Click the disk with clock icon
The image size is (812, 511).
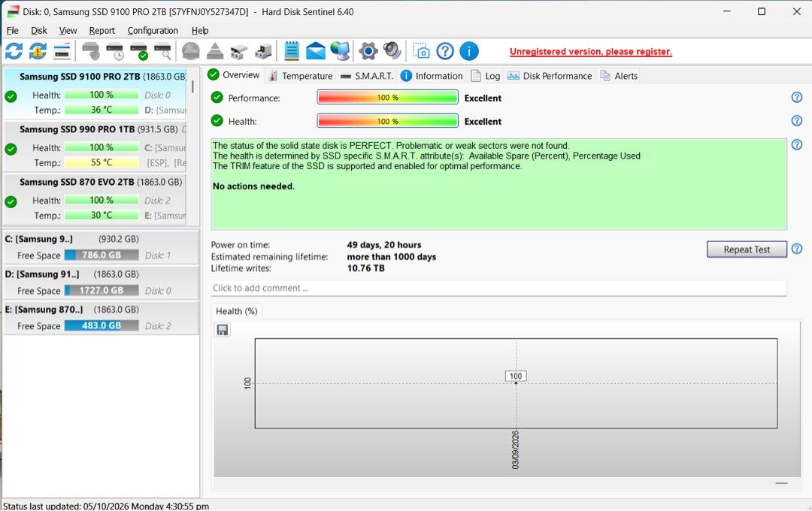pos(115,51)
